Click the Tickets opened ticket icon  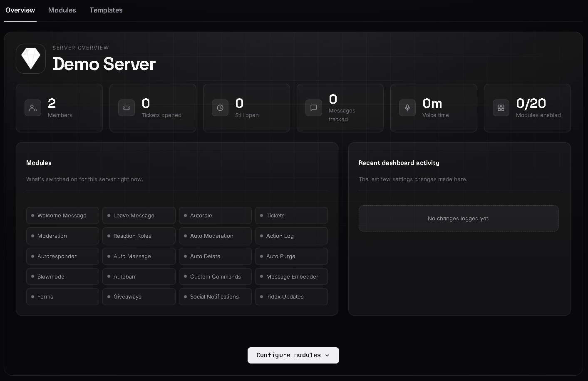[x=127, y=108]
